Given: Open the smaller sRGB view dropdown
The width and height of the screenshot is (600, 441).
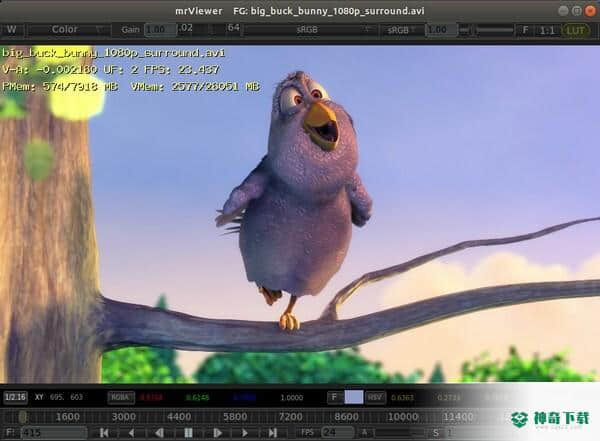Looking at the screenshot, I should 401,29.
